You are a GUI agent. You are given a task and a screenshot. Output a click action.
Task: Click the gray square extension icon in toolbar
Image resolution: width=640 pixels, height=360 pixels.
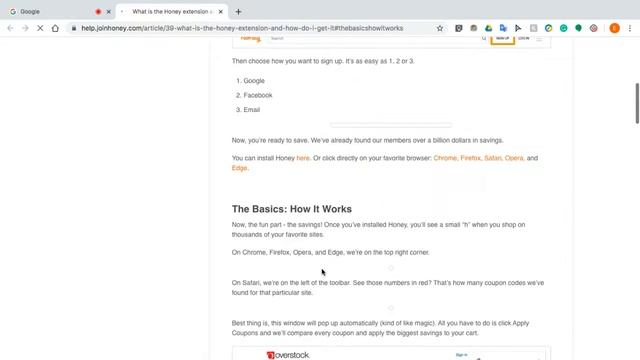click(533, 28)
